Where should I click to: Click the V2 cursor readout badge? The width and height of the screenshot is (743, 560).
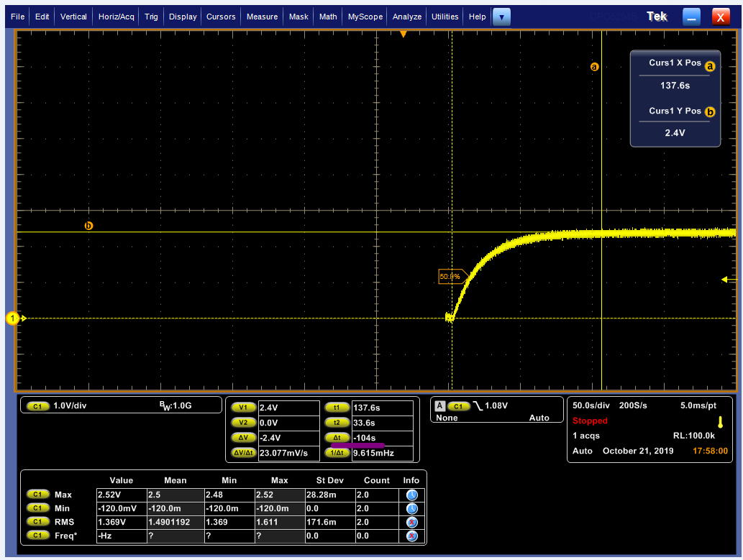point(244,423)
